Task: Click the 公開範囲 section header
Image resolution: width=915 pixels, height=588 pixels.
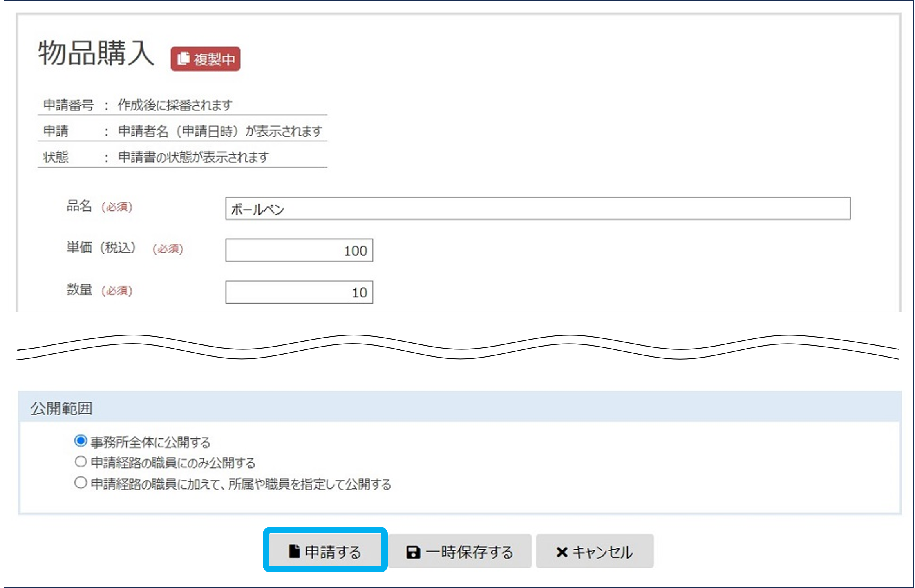Action: pyautogui.click(x=62, y=408)
